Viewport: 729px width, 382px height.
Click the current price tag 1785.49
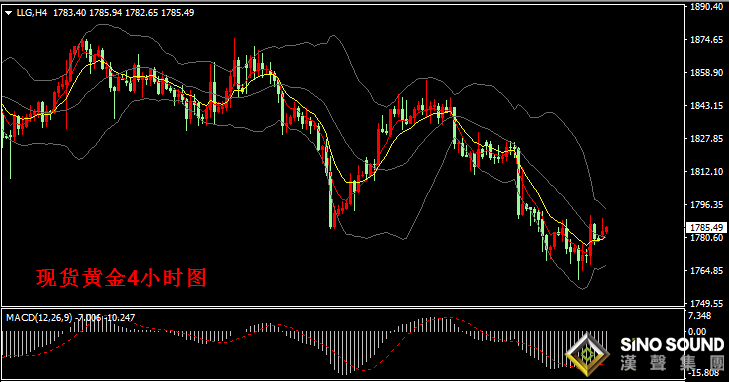[x=706, y=228]
